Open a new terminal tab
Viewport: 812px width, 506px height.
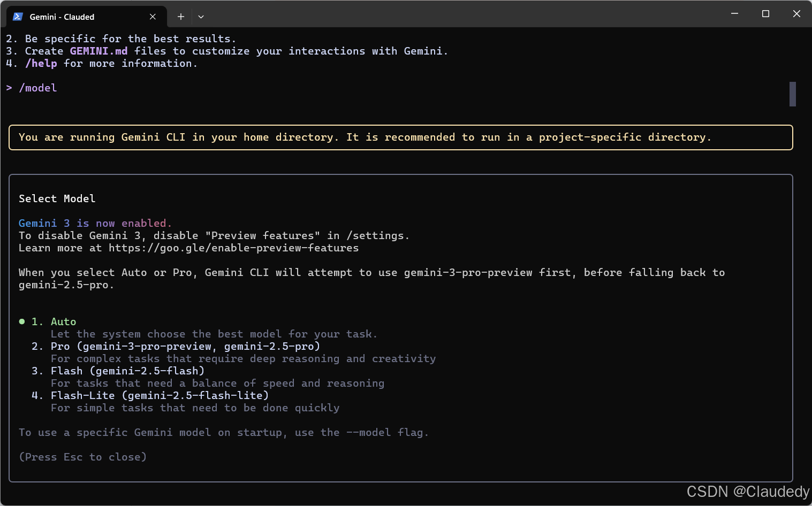(x=180, y=17)
